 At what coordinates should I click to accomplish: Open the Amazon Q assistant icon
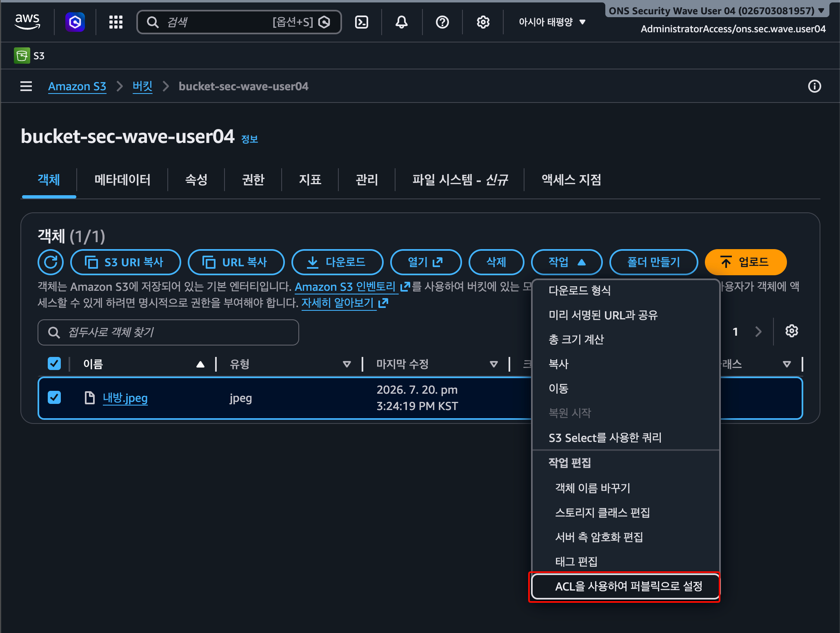[x=75, y=22]
